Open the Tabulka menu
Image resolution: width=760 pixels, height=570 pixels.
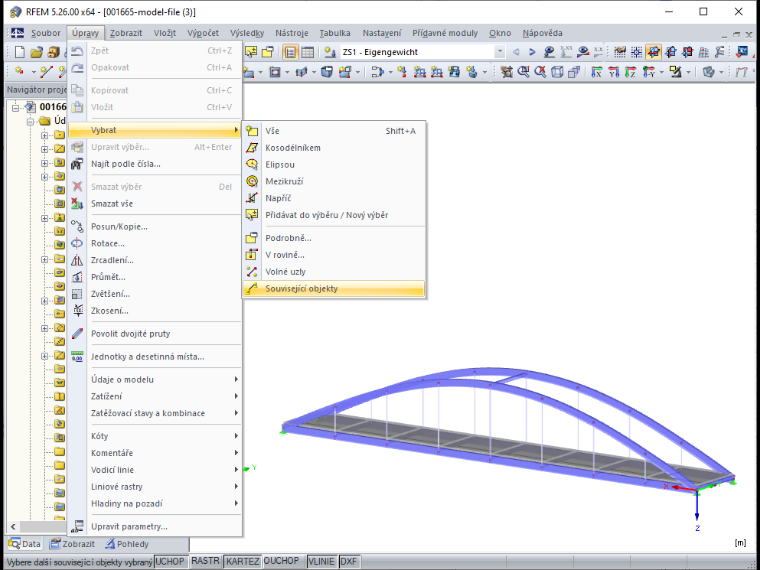tap(335, 33)
